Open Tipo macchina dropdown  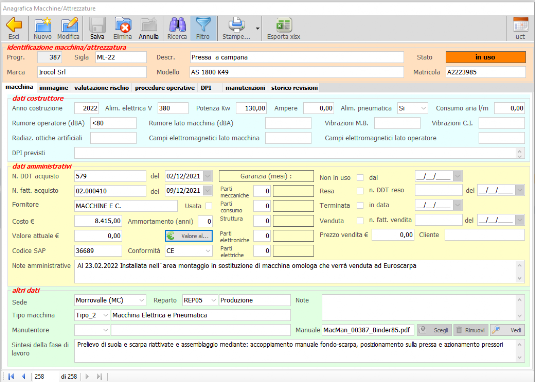105,315
